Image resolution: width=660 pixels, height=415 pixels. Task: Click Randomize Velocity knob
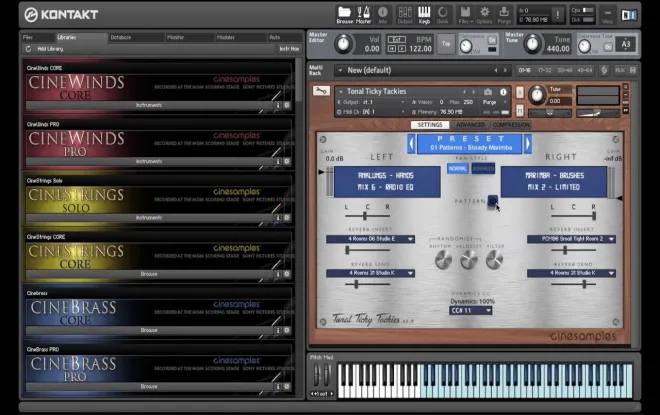tap(469, 260)
